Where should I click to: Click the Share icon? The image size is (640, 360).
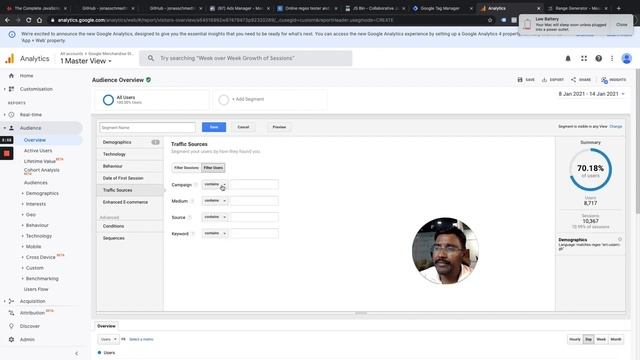573,80
